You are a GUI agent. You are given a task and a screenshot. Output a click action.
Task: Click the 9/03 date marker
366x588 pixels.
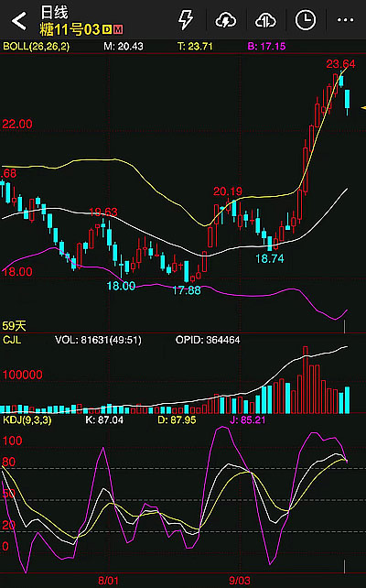pos(240,581)
